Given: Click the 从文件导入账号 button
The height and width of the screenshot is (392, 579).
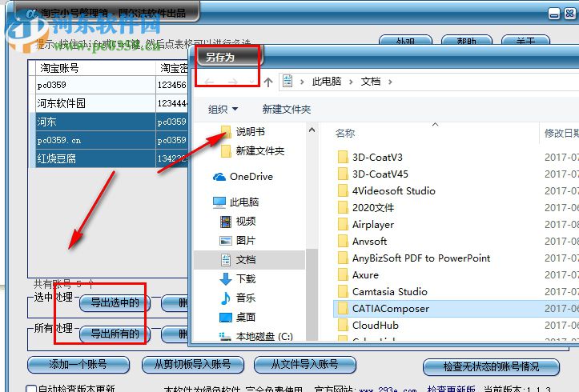Looking at the screenshot, I should pos(304,365).
